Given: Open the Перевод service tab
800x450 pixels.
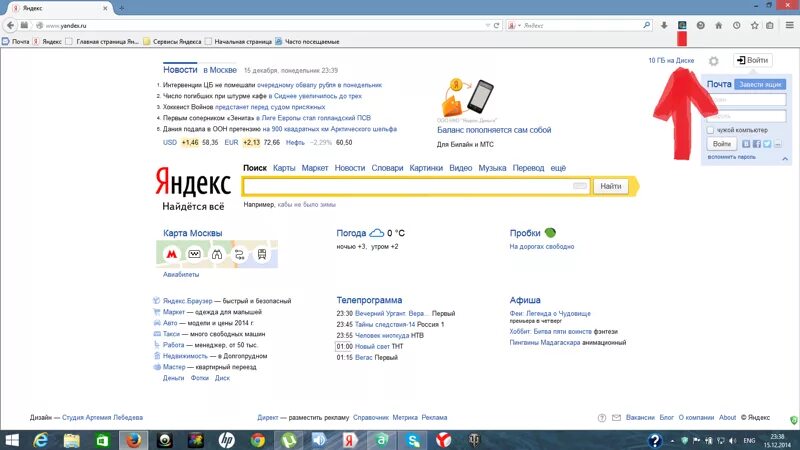Looking at the screenshot, I should tap(529, 168).
